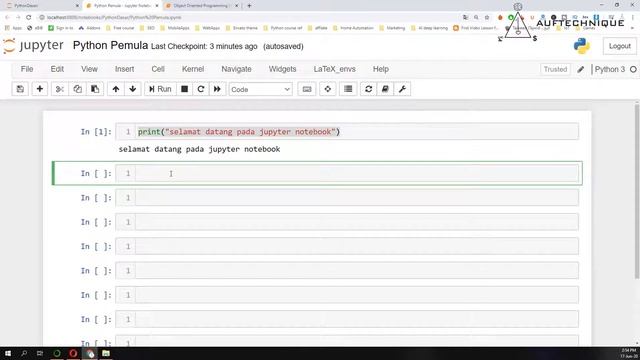Move selected cell up arrow

[x=116, y=89]
